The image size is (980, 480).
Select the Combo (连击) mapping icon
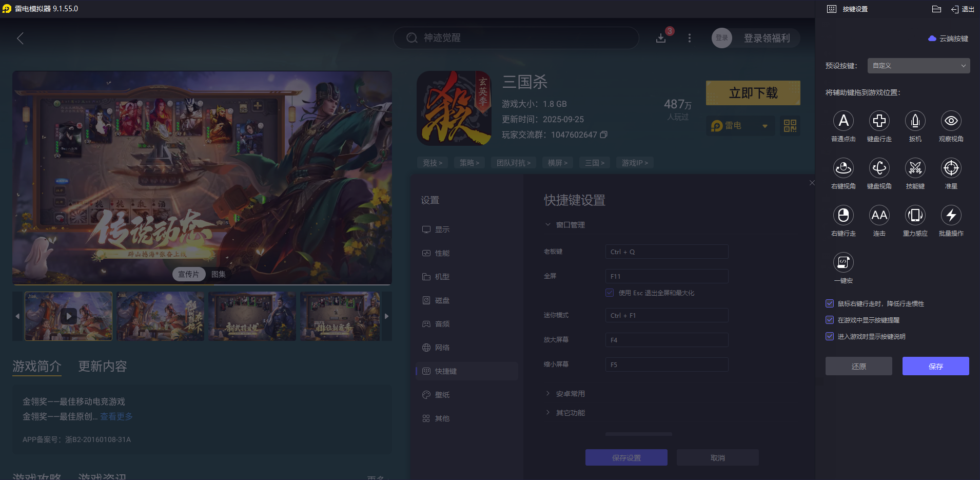[879, 216]
